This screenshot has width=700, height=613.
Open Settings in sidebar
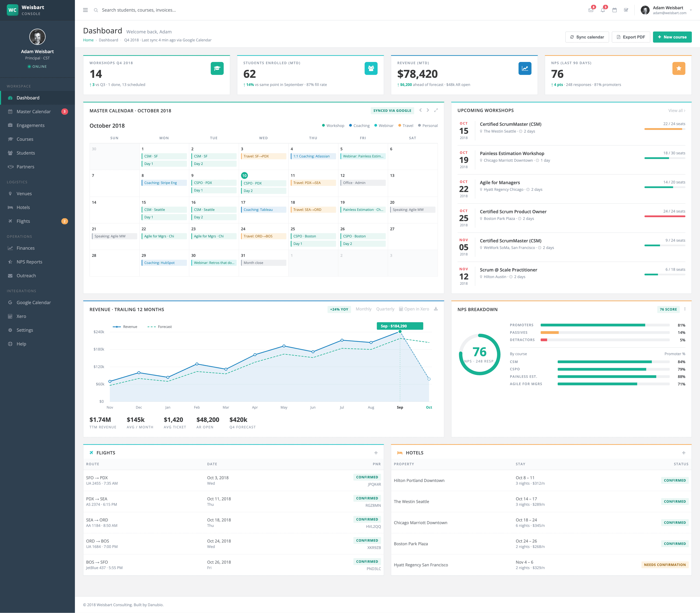click(x=38, y=330)
